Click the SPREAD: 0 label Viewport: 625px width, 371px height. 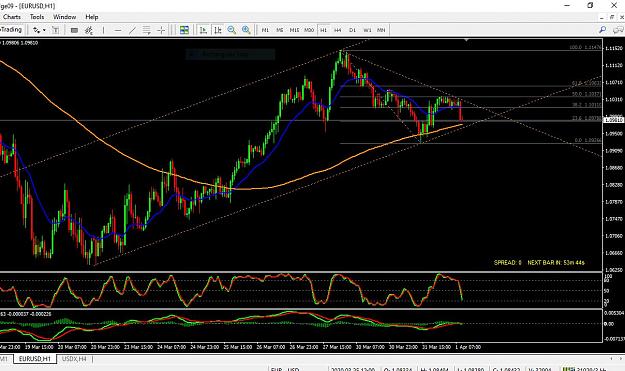coord(507,262)
